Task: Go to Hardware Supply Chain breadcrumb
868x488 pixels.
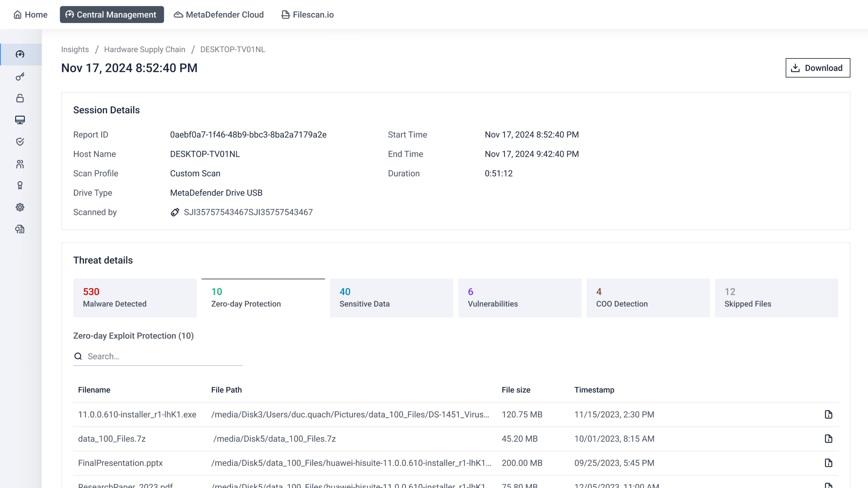Action: pyautogui.click(x=144, y=50)
